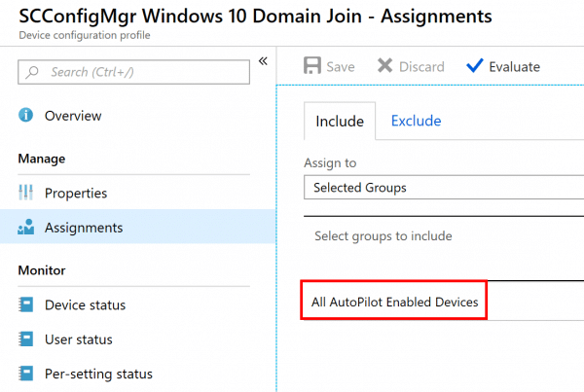584x392 pixels.
Task: Click Select groups to include
Action: [x=383, y=236]
